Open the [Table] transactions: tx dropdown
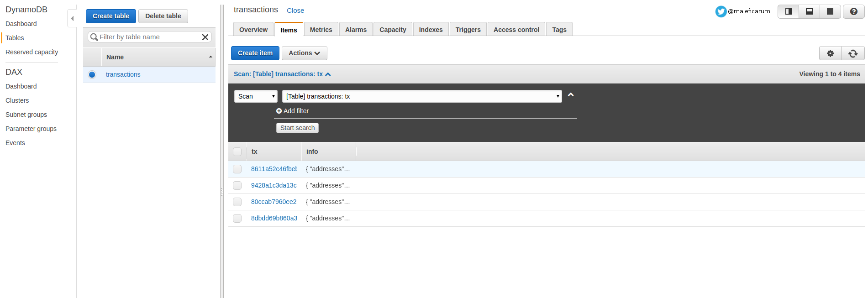Viewport: 868px width, 298px height. point(422,96)
